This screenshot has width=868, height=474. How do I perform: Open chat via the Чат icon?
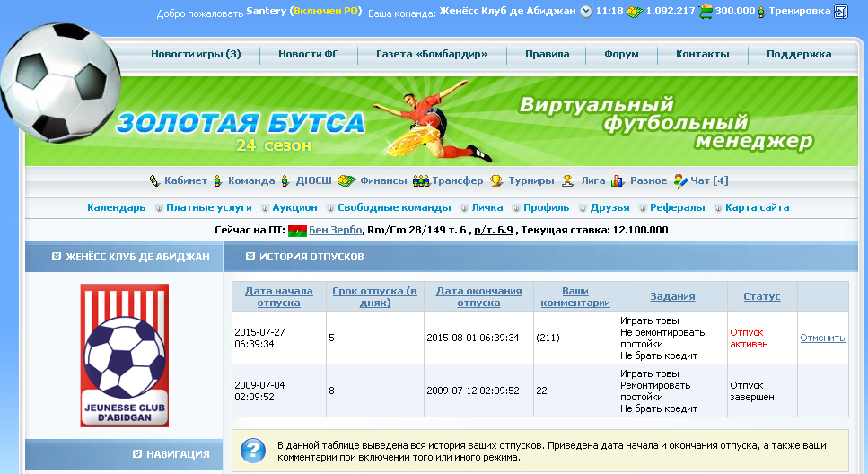tap(680, 180)
